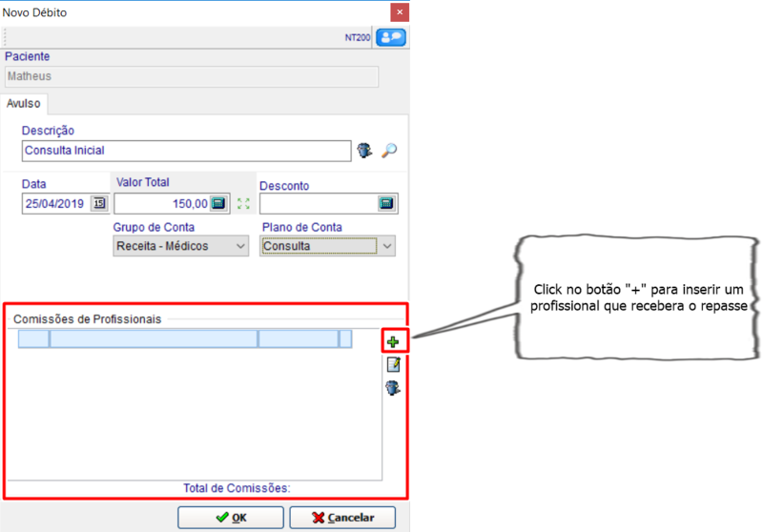This screenshot has height=532, width=763.
Task: Click the green plus to add a professional
Action: (393, 339)
